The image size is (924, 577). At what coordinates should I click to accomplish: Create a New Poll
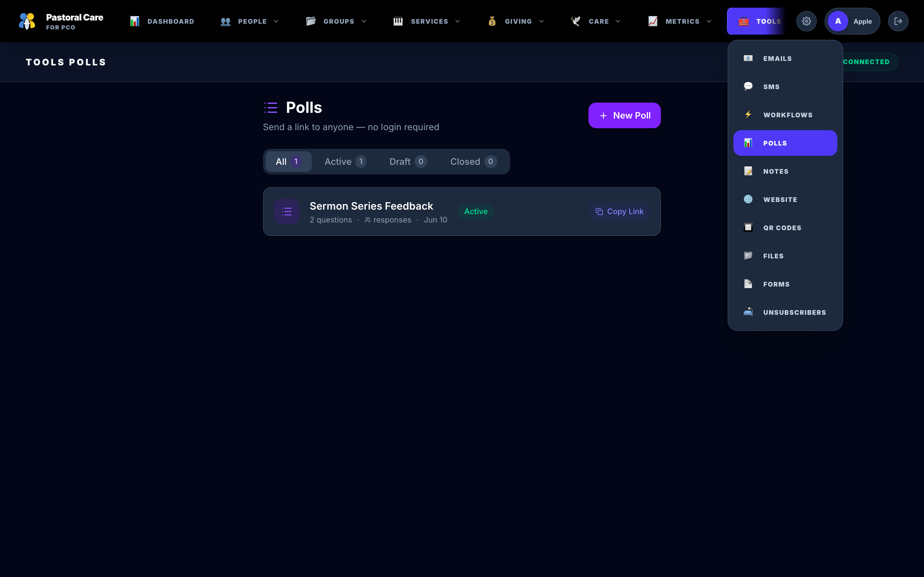(624, 116)
